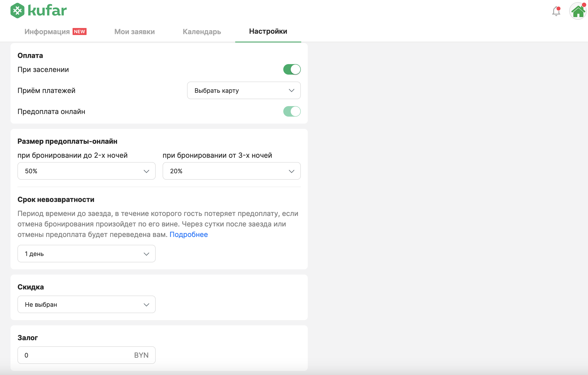This screenshot has width=588, height=375.
Task: Click the при бронировании до 2-х ночей label
Action: 73,155
